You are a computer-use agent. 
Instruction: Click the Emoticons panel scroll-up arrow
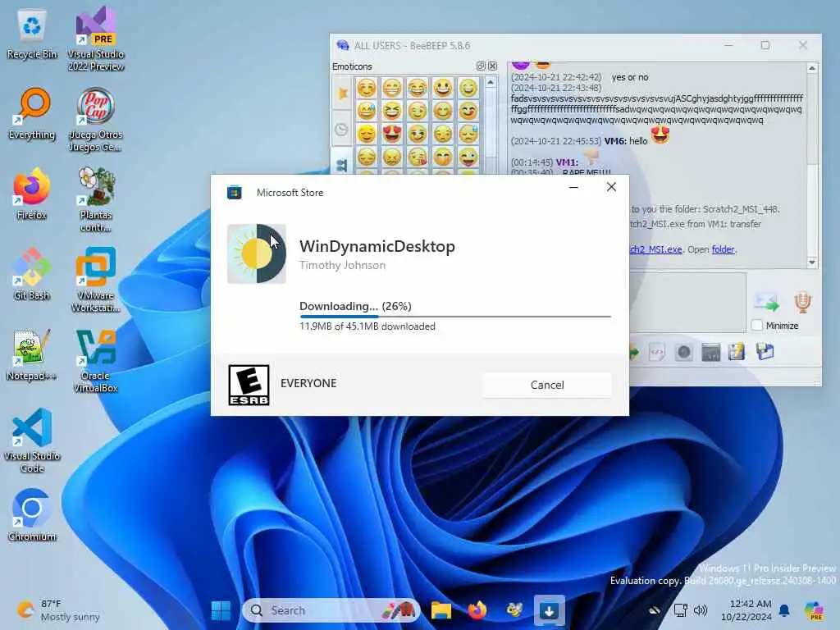491,82
